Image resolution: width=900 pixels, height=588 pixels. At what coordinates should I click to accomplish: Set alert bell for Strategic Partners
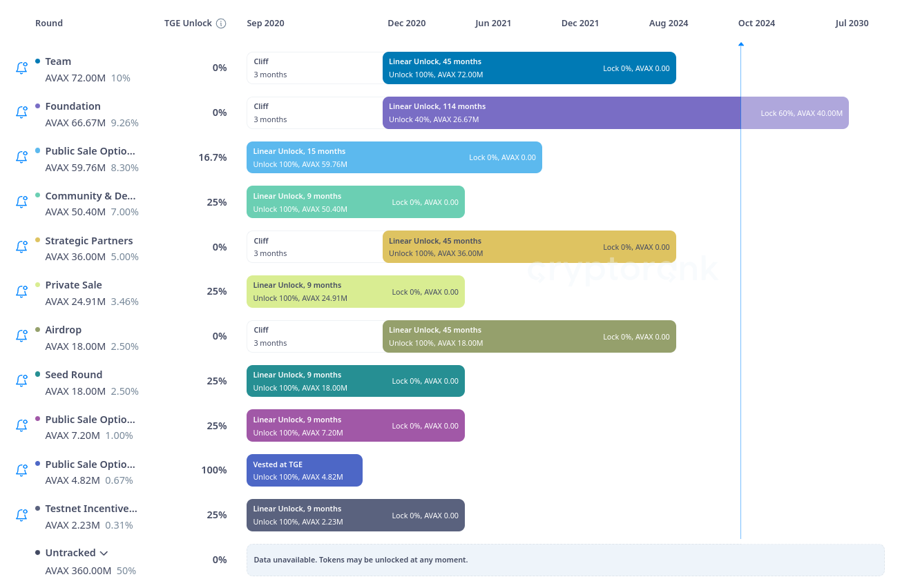point(21,247)
